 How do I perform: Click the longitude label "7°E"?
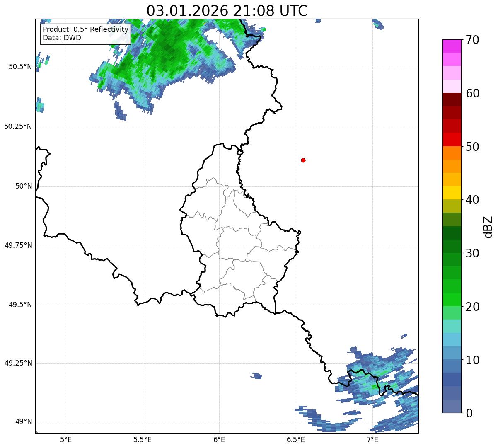(372, 439)
